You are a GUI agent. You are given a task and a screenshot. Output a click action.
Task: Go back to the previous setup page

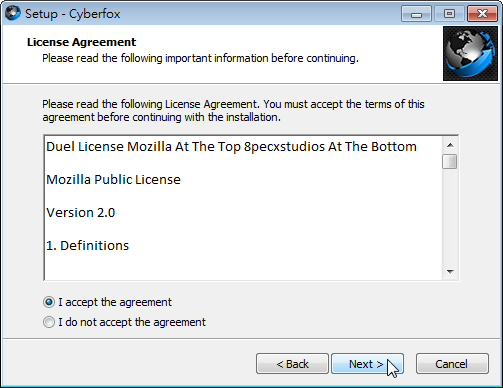click(x=292, y=364)
